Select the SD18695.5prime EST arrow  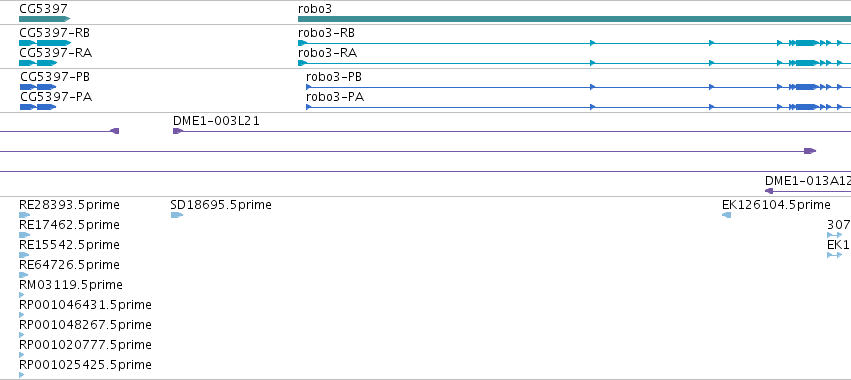point(177,215)
